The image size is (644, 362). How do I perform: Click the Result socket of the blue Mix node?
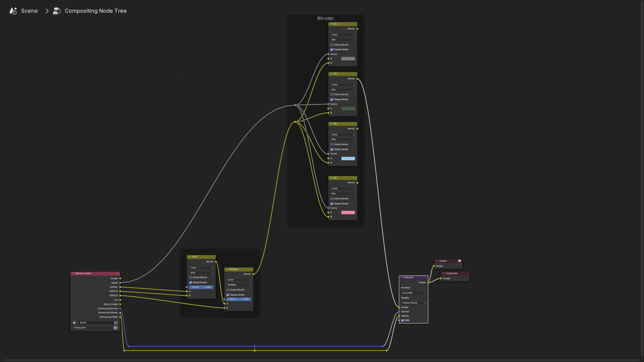tap(357, 129)
